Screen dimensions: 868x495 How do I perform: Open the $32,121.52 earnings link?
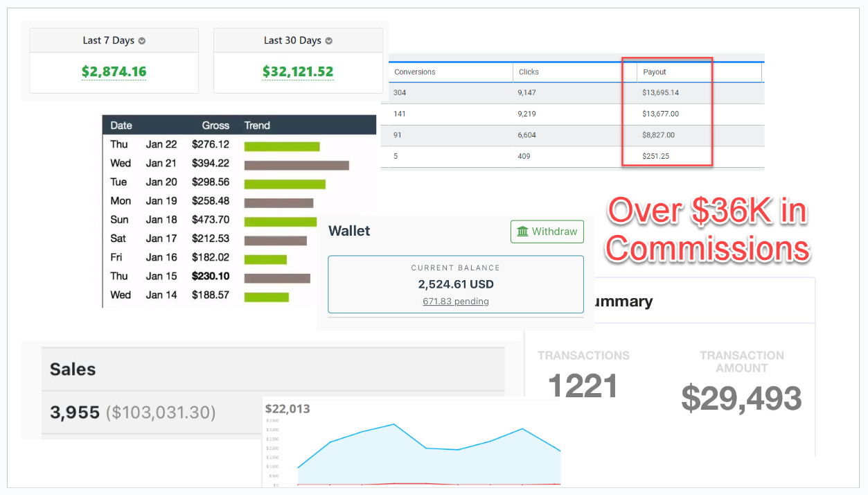[x=298, y=71]
